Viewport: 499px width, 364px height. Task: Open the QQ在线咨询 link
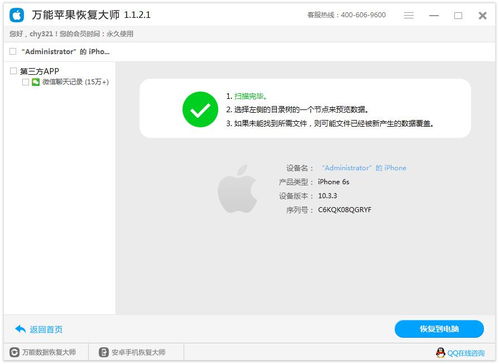pos(466,353)
